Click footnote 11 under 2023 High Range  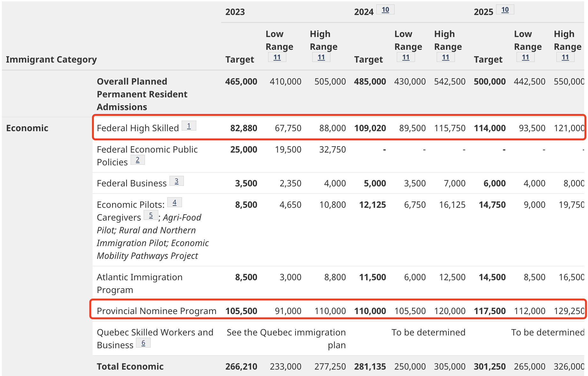[x=321, y=57]
